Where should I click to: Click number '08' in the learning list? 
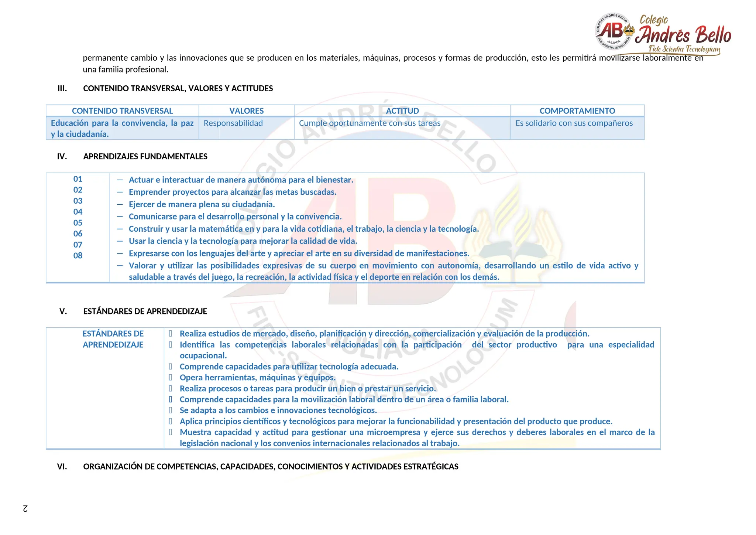78,255
